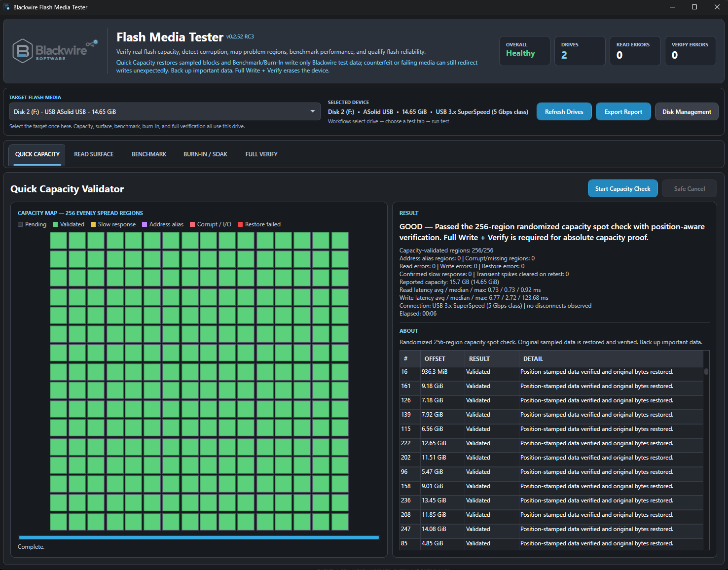728x570 pixels.
Task: Click the 'Complete.' status text
Action: click(x=31, y=547)
